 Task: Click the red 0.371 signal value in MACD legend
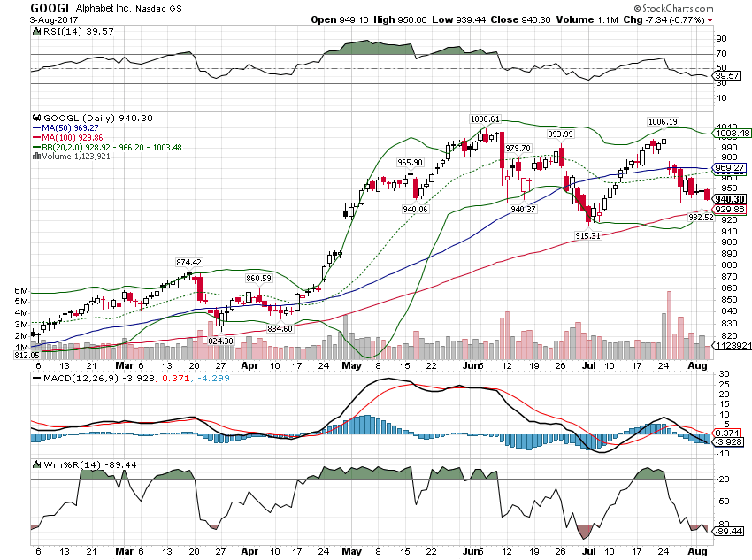coord(175,379)
